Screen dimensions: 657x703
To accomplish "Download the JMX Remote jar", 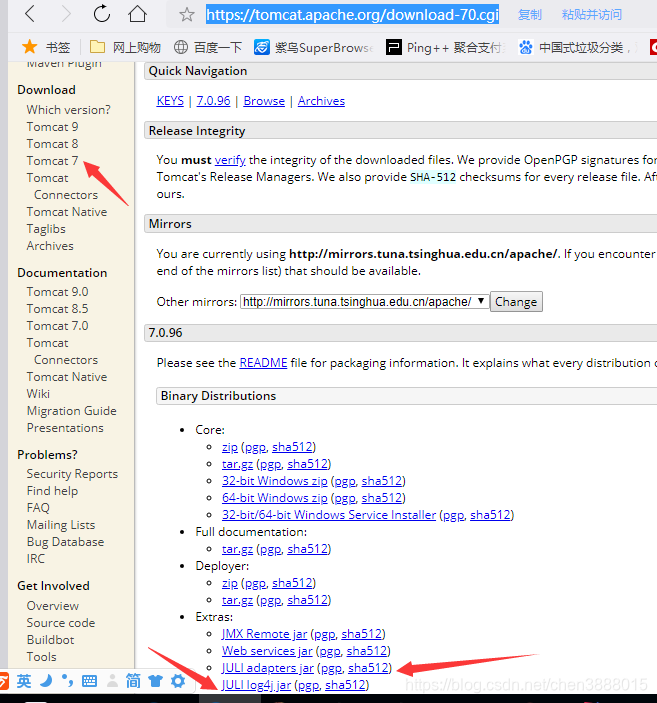I will pos(264,634).
